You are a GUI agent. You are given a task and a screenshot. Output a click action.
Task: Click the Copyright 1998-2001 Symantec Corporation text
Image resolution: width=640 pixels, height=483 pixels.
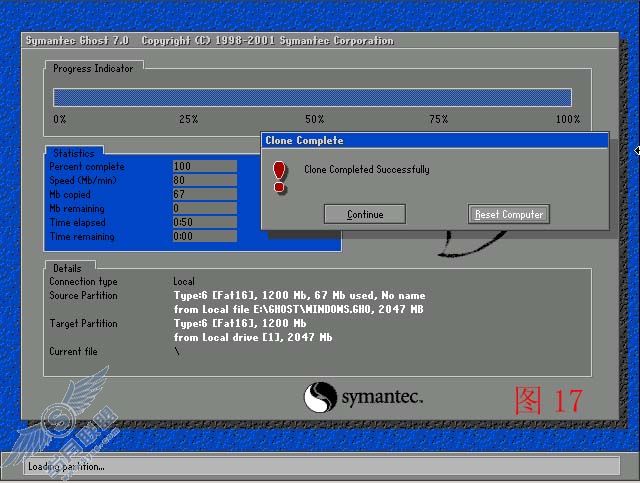(x=268, y=40)
